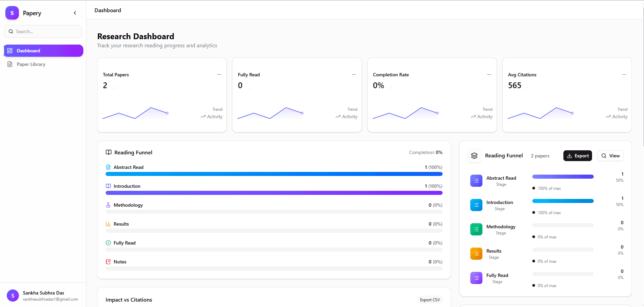Click the Notes icon in Reading Funnel

click(108, 262)
